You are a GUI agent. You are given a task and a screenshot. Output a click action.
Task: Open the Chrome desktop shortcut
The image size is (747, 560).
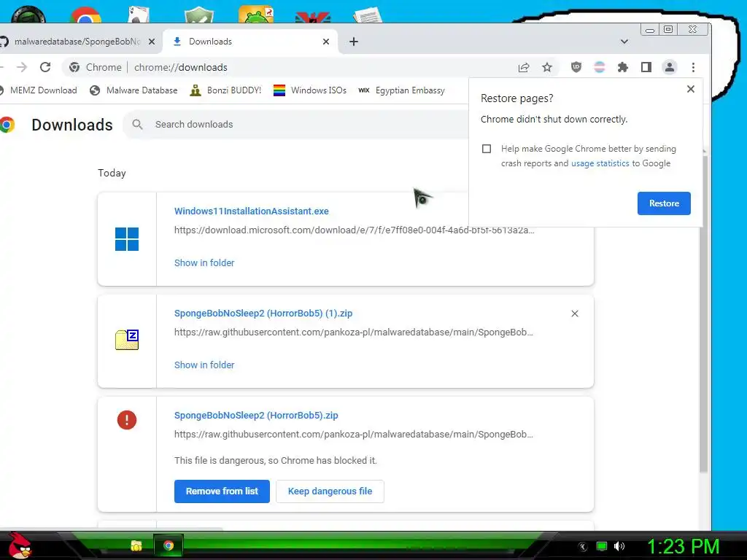coord(85,15)
